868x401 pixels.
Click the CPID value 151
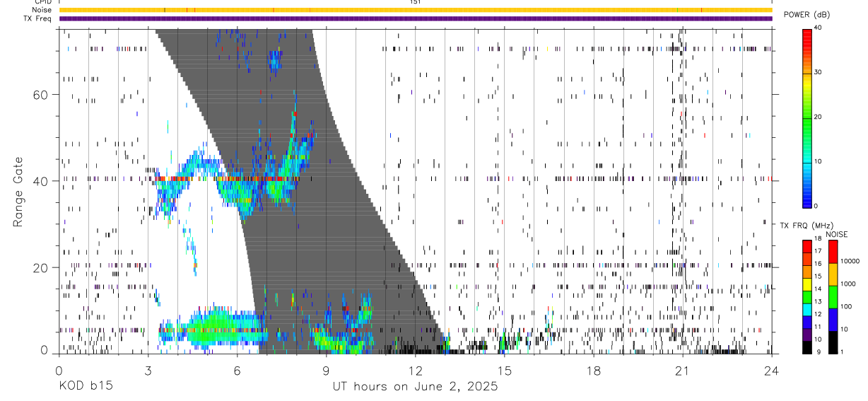tap(415, 2)
